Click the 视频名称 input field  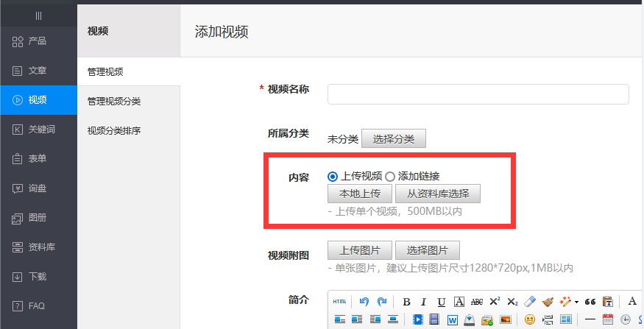478,94
